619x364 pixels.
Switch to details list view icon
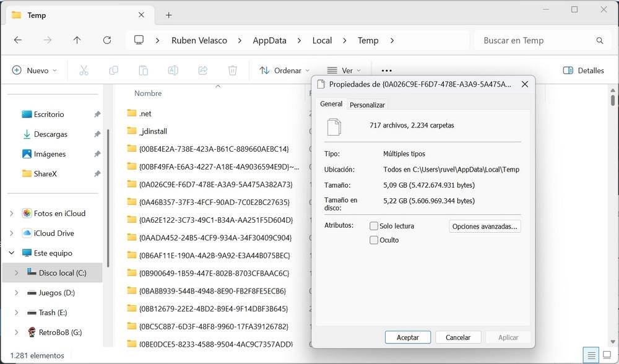click(591, 355)
